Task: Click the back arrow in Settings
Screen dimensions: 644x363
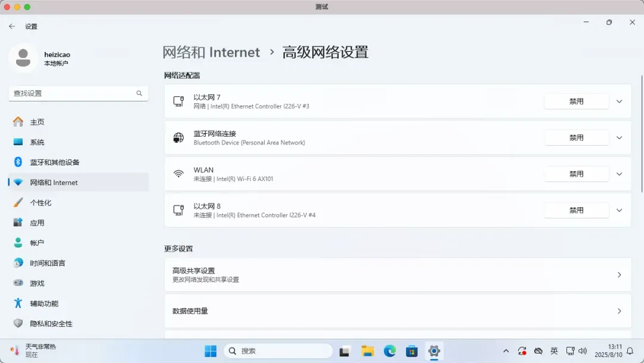Action: pyautogui.click(x=12, y=26)
